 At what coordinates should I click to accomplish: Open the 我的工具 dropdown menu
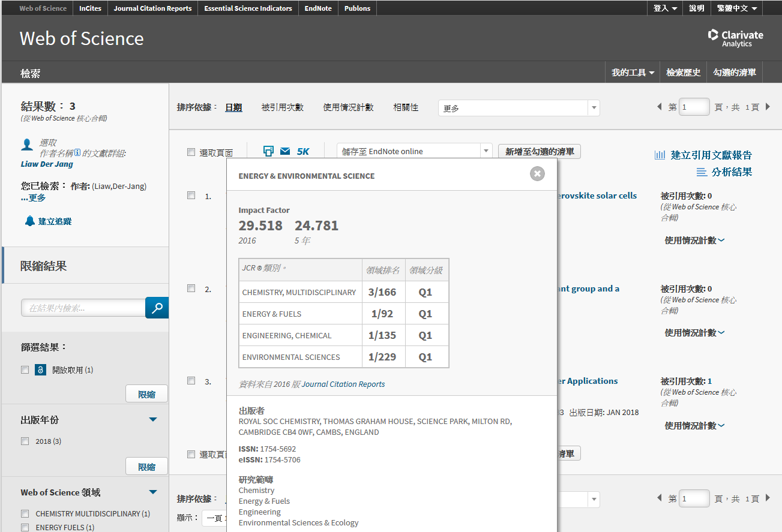[x=633, y=73]
